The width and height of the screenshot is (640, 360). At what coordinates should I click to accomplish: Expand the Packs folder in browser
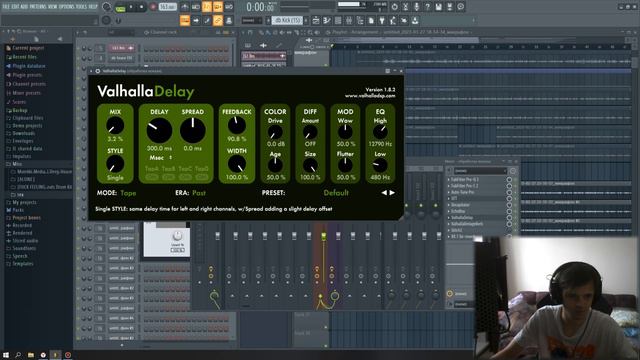pyautogui.click(x=18, y=210)
